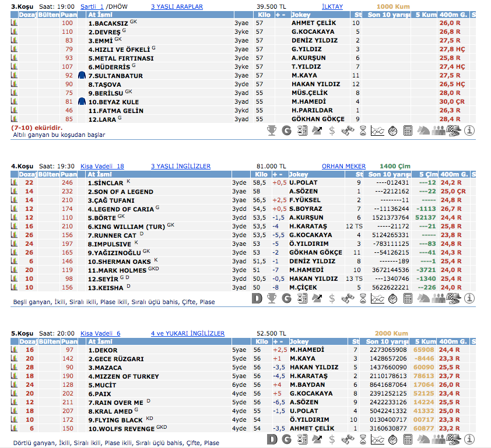Open the '3 YAŞLI İNGİLİZLER' link
Viewport: 491px width, 448px height.
tap(180, 166)
